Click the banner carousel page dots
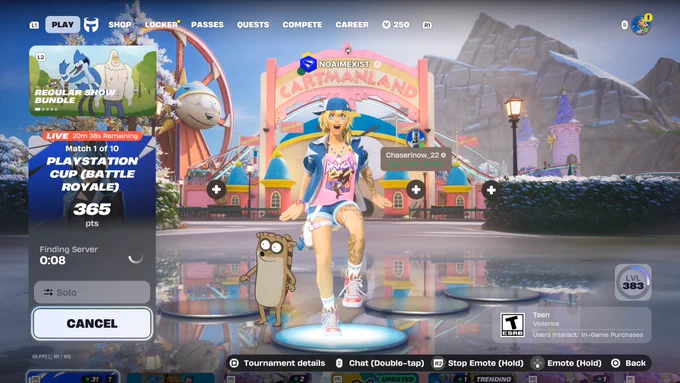Viewport: 680px width, 383px height. point(46,109)
